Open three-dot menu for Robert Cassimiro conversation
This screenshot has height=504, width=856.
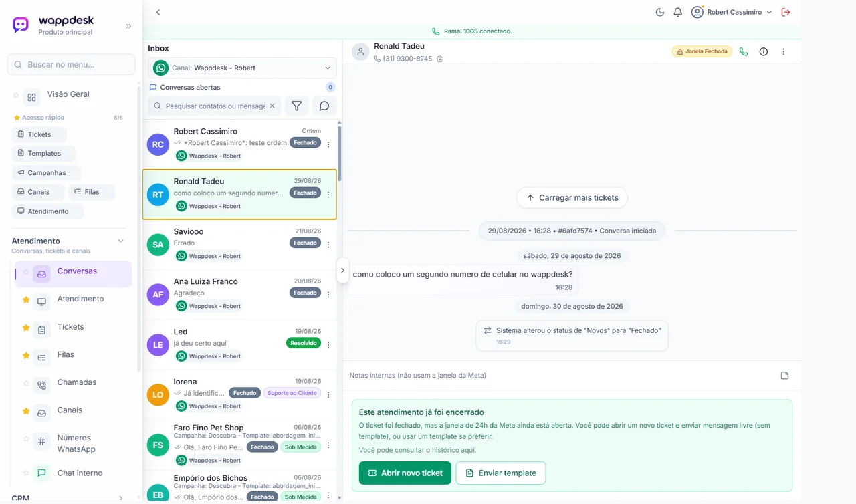pyautogui.click(x=328, y=144)
